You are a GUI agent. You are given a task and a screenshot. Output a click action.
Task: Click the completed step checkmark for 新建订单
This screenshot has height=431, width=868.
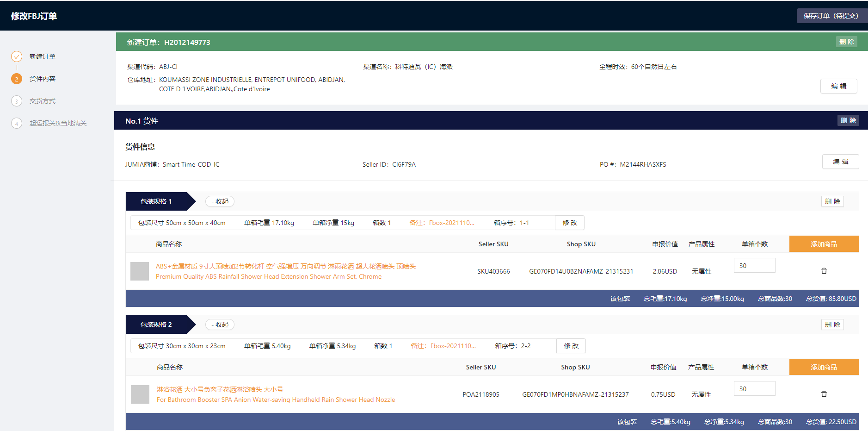point(17,56)
